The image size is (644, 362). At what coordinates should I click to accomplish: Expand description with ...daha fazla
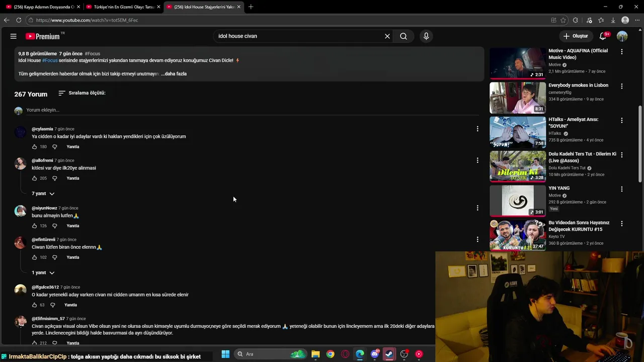pyautogui.click(x=174, y=74)
